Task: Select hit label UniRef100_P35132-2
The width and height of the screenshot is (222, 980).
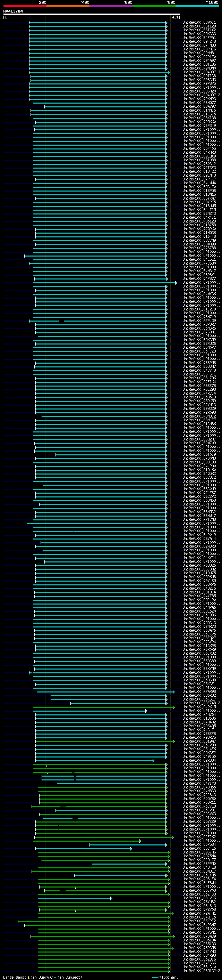Action: click(201, 971)
